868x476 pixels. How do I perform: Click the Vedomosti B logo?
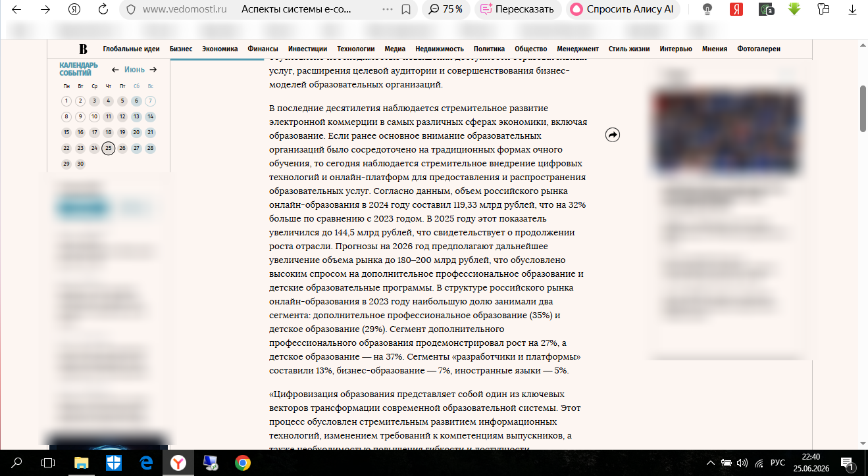click(x=83, y=49)
